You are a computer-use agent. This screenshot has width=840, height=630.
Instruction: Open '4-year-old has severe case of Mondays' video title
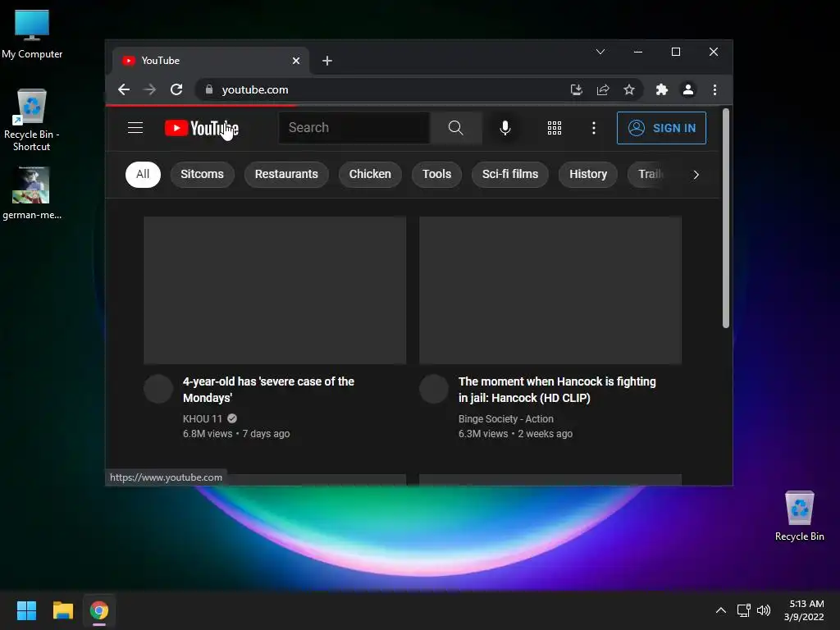(268, 390)
